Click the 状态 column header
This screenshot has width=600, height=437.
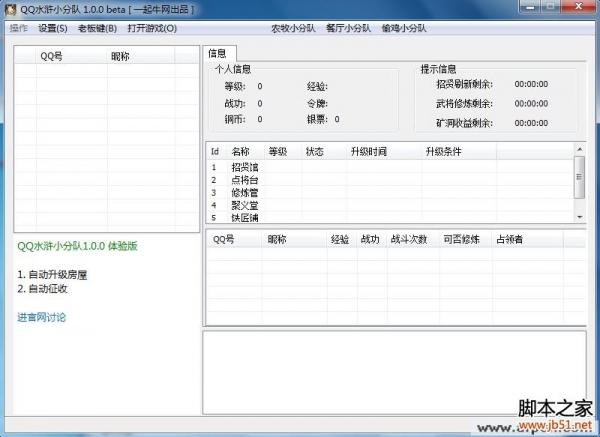[324, 152]
